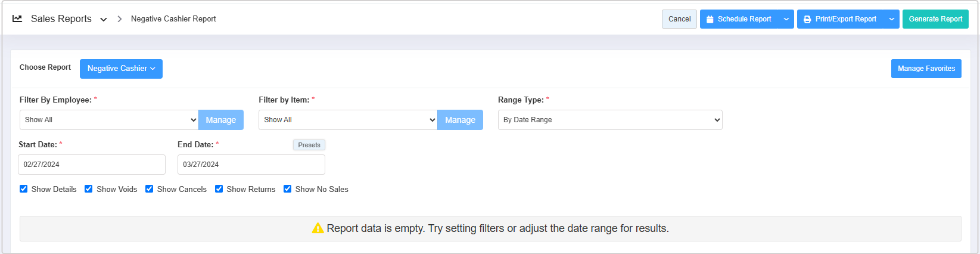Click the warning triangle icon
The width and height of the screenshot is (980, 254).
318,228
